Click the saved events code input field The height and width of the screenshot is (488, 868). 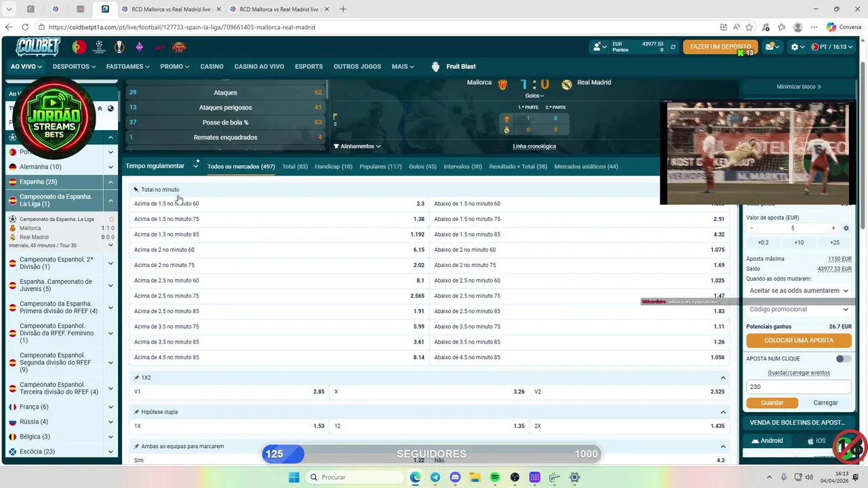coord(799,387)
